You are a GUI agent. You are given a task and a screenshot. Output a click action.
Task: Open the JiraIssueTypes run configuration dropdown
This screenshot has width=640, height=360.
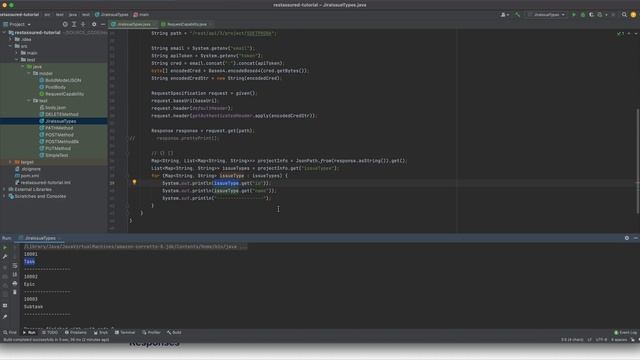[x=547, y=15]
